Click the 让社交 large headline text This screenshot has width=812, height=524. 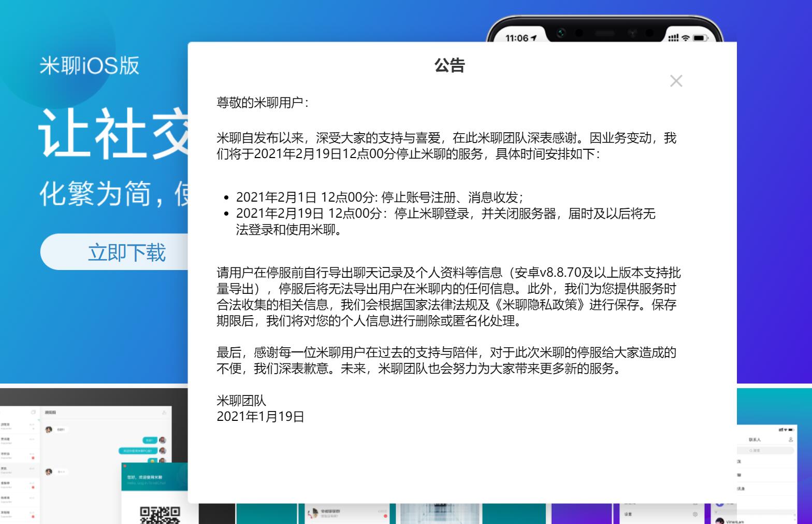(113, 133)
